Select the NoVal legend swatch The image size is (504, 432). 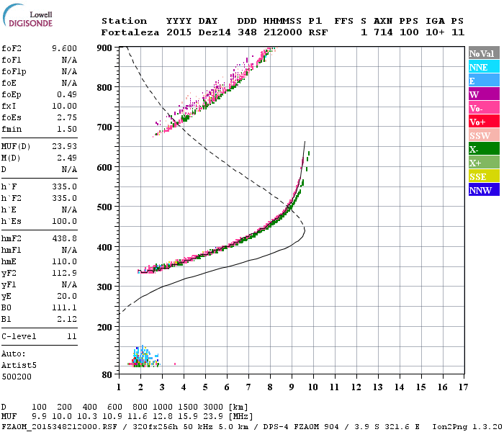484,53
